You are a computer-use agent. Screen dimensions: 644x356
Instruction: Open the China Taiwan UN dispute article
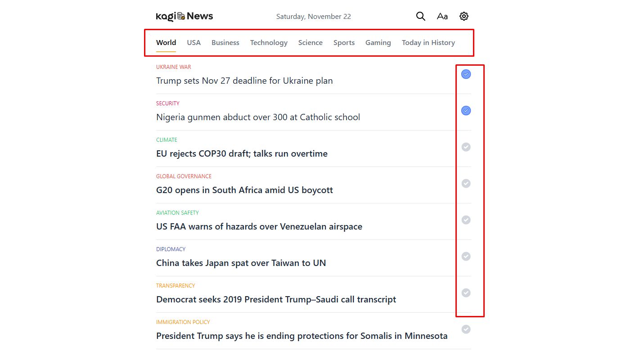pyautogui.click(x=241, y=263)
